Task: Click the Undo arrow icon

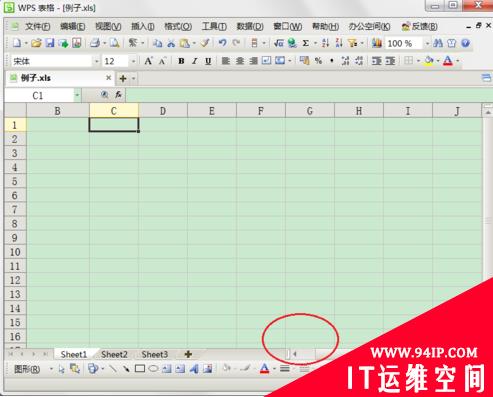Action: tap(222, 43)
